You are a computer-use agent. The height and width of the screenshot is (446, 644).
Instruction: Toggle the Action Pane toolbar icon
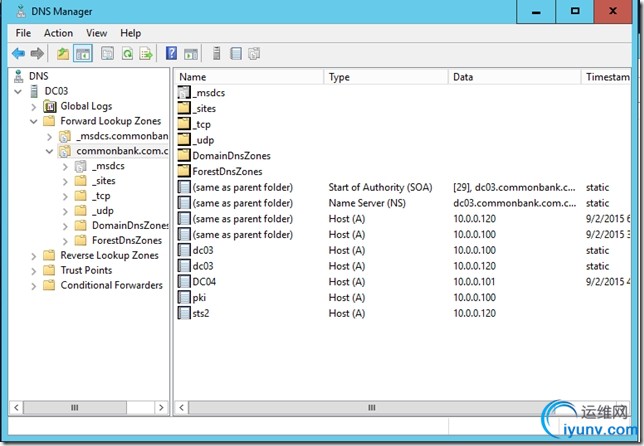click(191, 53)
